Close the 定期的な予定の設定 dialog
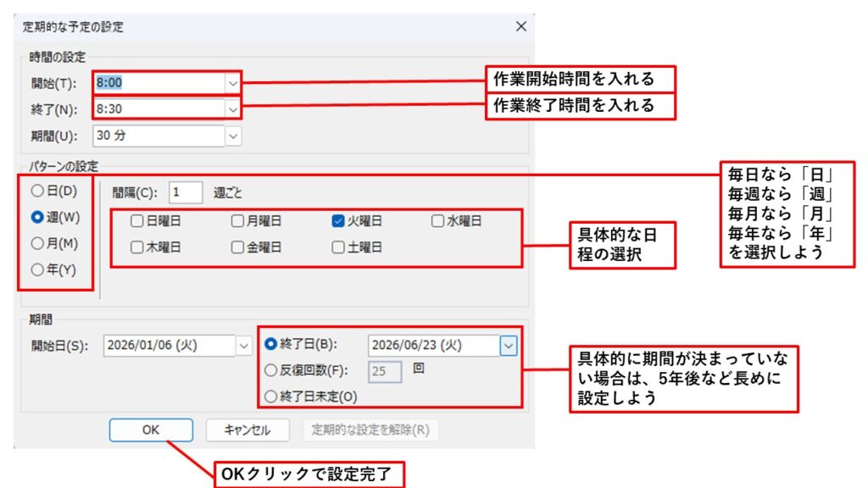 point(521,26)
